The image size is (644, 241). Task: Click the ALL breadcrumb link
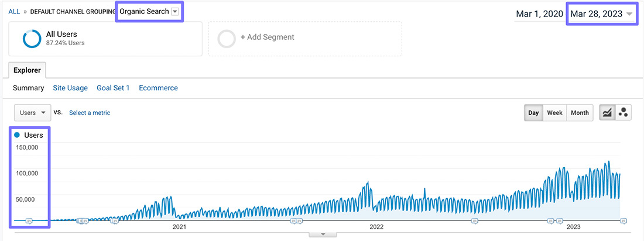(14, 12)
